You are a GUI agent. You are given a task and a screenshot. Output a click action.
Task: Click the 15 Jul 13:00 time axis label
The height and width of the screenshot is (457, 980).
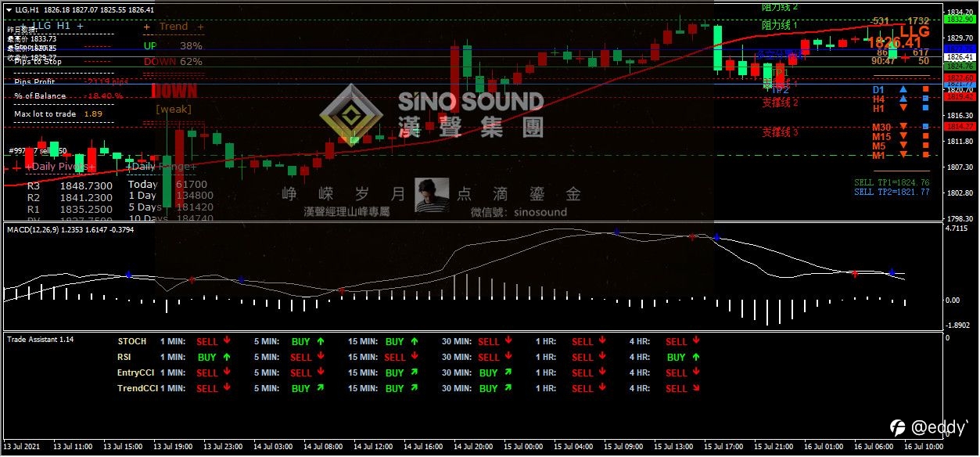coord(672,446)
